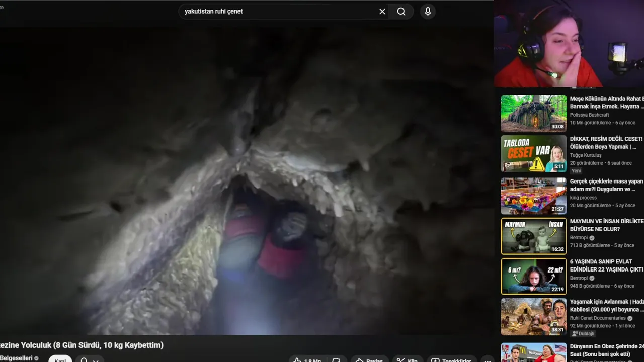Viewport: 644px width, 362px height.
Task: Visit the king process channel
Action: 583,198
